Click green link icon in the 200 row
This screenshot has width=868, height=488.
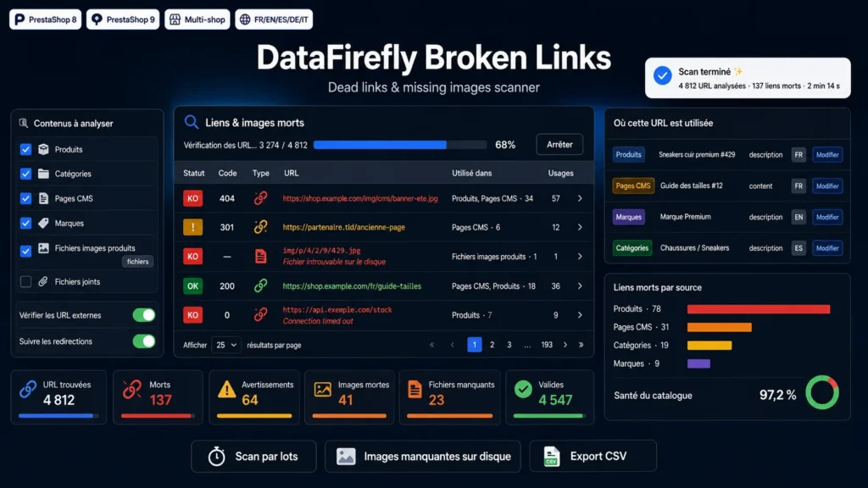[261, 286]
